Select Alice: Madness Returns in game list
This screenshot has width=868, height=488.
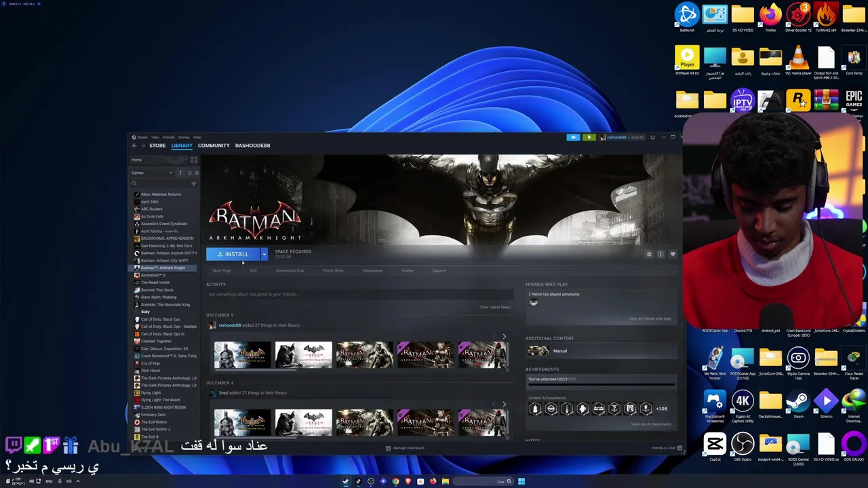pos(161,195)
